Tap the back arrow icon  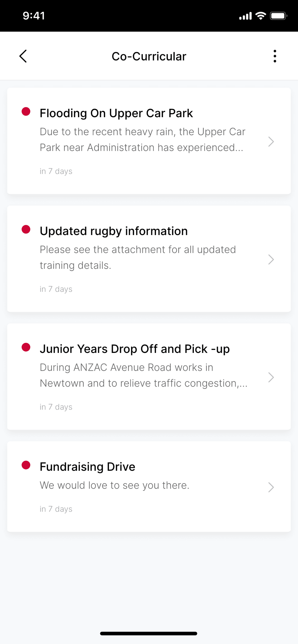[x=23, y=56]
